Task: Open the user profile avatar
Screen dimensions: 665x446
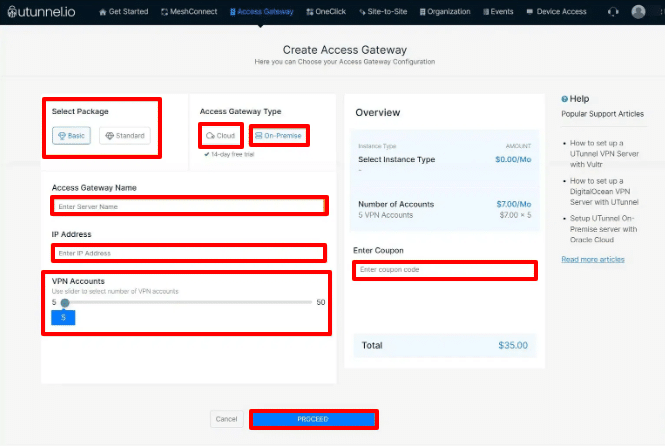Action: pos(639,12)
